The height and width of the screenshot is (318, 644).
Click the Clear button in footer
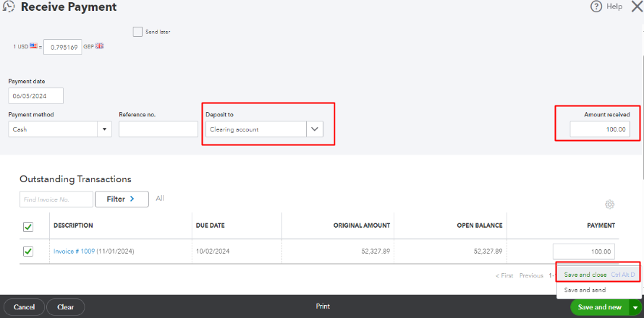[x=66, y=307]
